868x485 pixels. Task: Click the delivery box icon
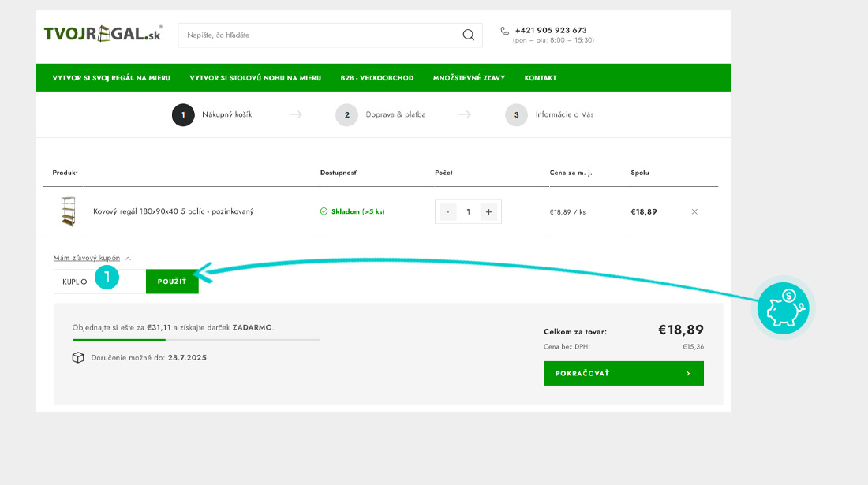78,357
